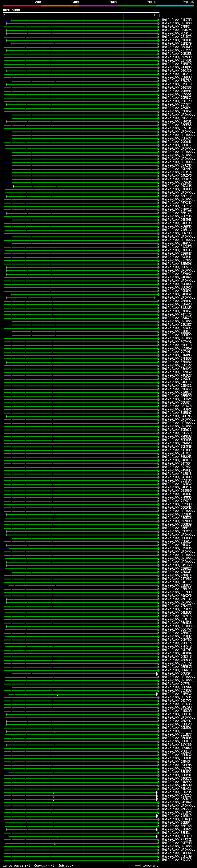
Task: Select the UniRef100_Q39MP4 label
Action: [177, 108]
